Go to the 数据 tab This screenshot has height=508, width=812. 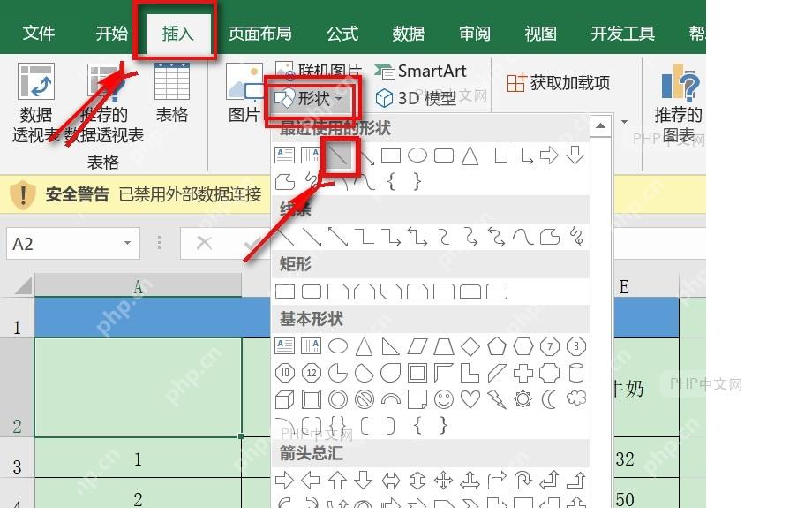click(408, 34)
